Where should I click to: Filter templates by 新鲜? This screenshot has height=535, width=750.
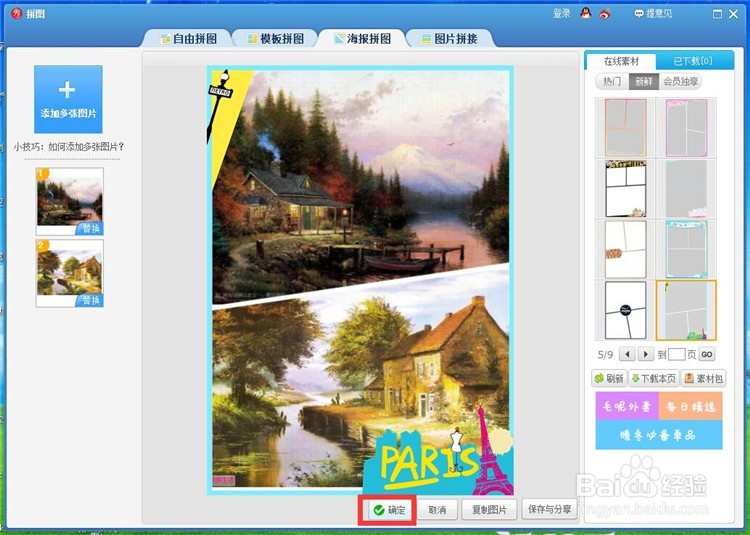[644, 81]
